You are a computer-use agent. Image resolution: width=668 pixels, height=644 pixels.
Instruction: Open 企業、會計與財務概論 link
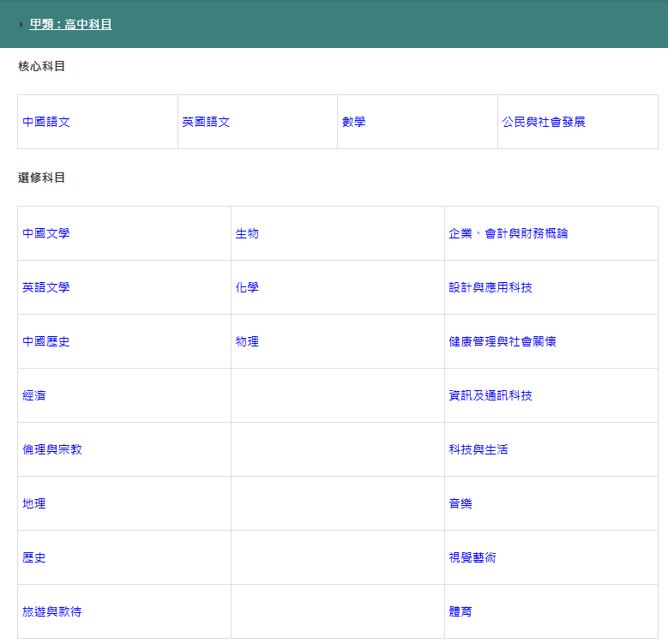tap(508, 233)
